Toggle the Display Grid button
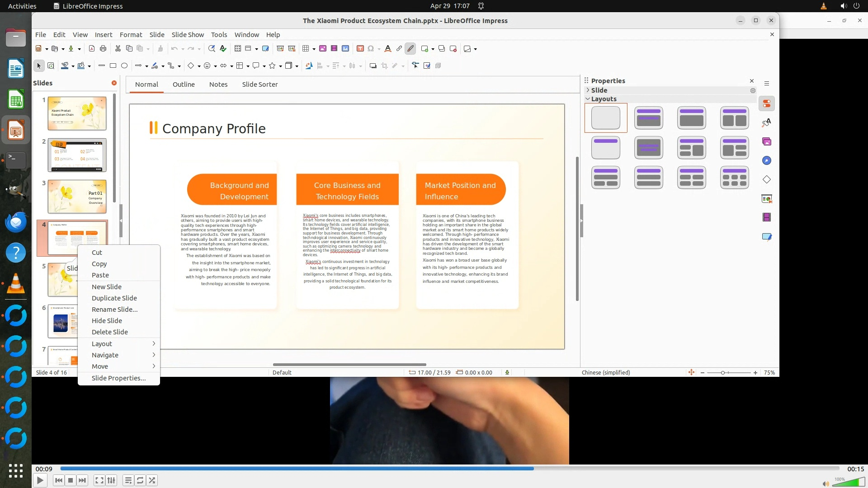The height and width of the screenshot is (488, 868). (x=237, y=49)
